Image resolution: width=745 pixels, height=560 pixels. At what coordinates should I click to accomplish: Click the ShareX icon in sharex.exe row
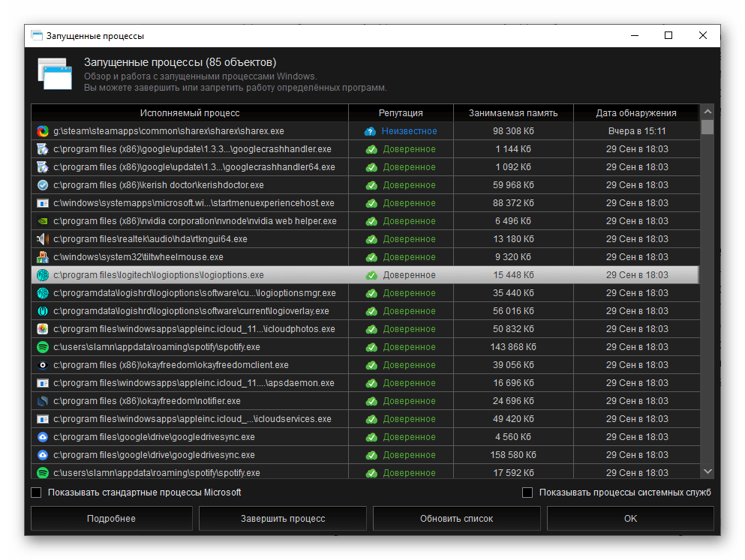click(43, 131)
